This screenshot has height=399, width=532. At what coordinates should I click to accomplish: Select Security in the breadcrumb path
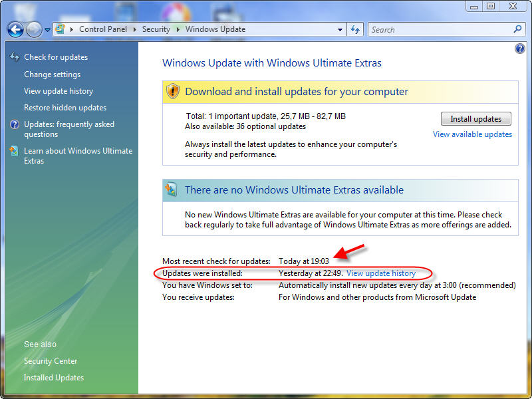pos(156,29)
